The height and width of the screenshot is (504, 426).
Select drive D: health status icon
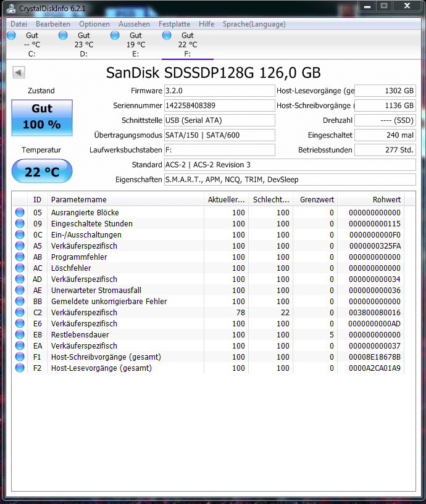63,35
